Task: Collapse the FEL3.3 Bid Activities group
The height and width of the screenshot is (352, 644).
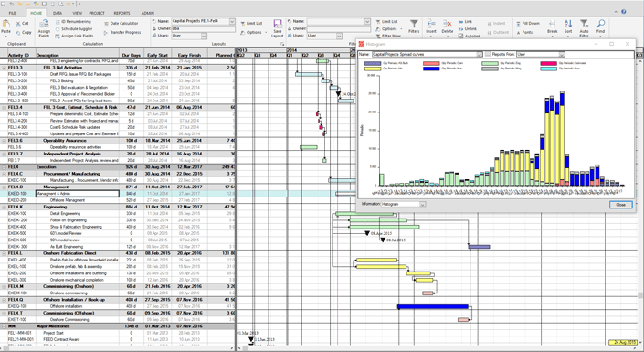Action: point(4,68)
